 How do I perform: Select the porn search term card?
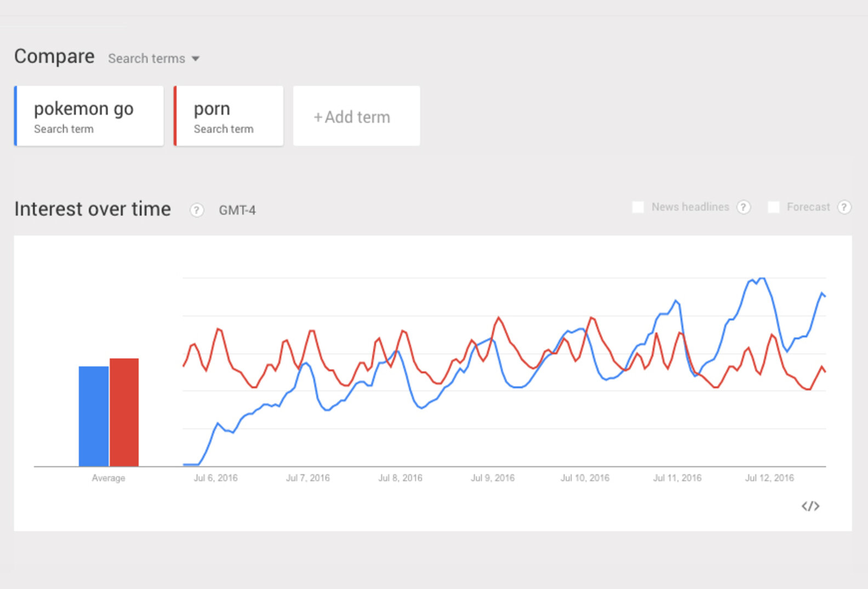[x=229, y=116]
